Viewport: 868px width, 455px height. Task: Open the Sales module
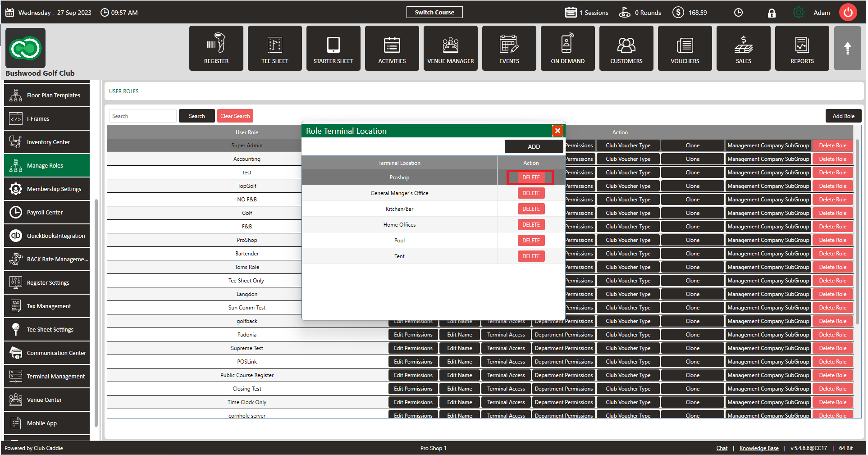click(743, 48)
